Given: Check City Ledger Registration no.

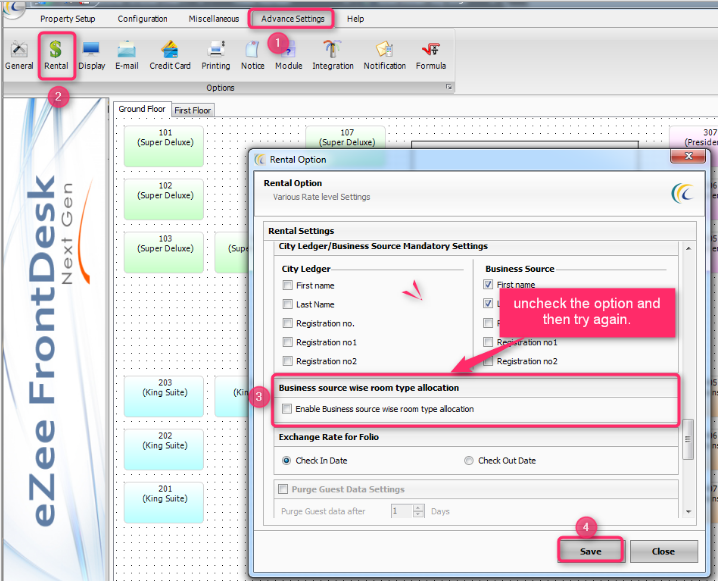Looking at the screenshot, I should coord(288,323).
